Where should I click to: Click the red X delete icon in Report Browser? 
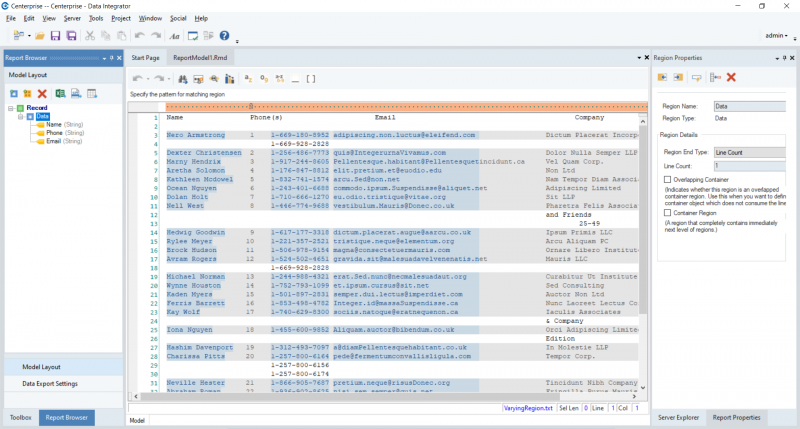pos(42,93)
